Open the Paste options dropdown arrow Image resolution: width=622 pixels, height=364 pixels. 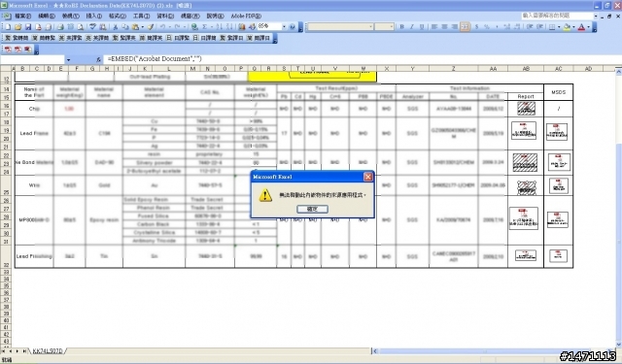coord(143,27)
